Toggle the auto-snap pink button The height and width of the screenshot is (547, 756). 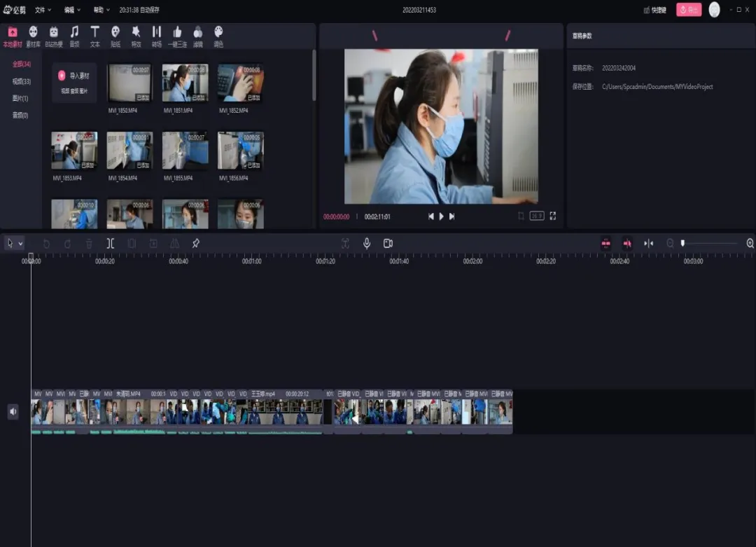[627, 244]
